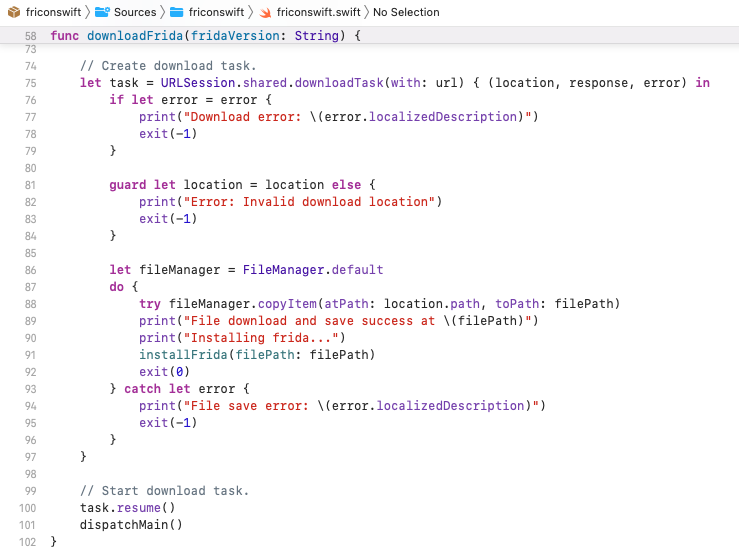Click the Swift file icon in breadcrumb
This screenshot has width=739, height=552.
click(265, 12)
